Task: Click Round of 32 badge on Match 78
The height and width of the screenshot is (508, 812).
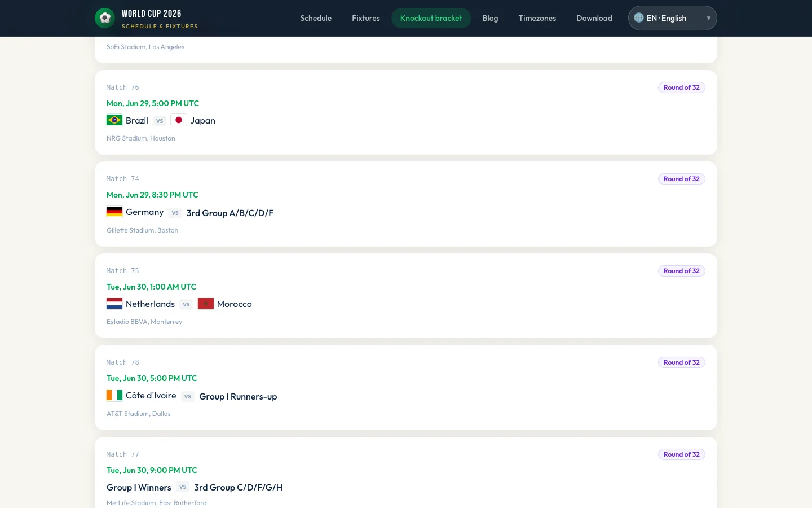Action: coord(682,362)
